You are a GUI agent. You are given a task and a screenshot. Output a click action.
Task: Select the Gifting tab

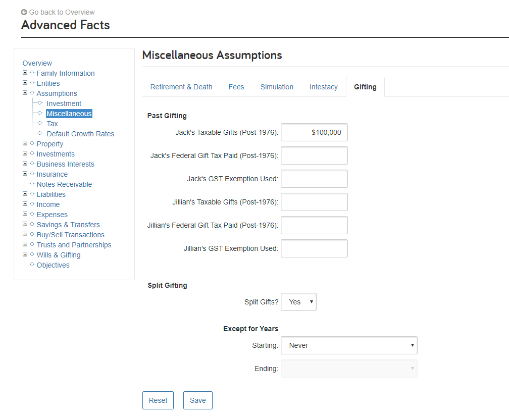[365, 87]
